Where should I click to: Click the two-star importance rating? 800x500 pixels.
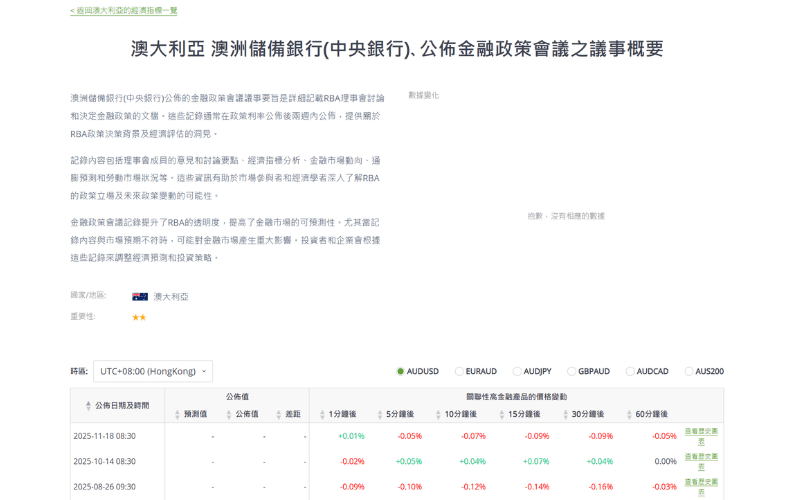pyautogui.click(x=139, y=317)
